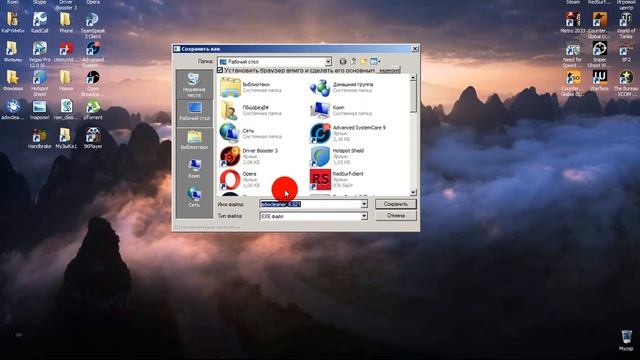Select the Need for Speed desktop shortcut
This screenshot has width=640, height=360.
coord(572,56)
